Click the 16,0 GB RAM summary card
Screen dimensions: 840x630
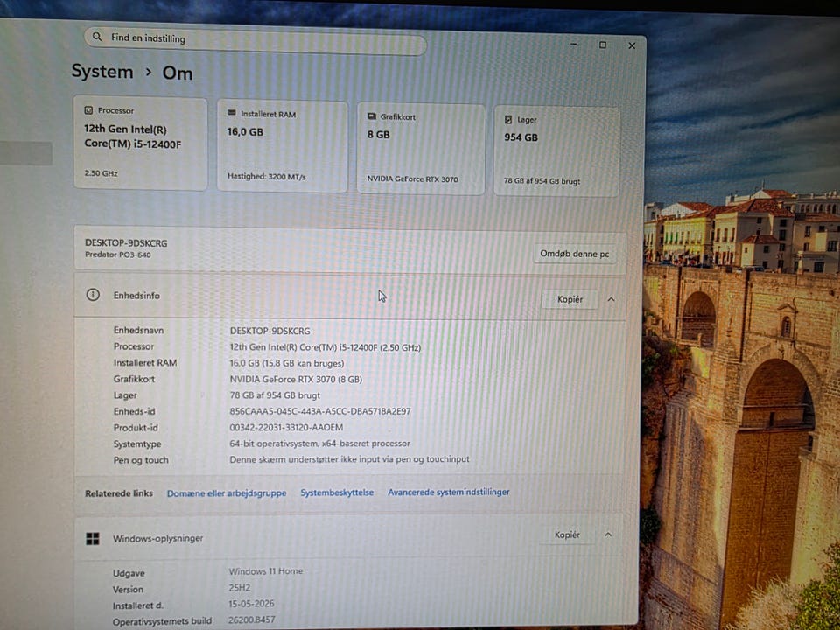[x=283, y=146]
